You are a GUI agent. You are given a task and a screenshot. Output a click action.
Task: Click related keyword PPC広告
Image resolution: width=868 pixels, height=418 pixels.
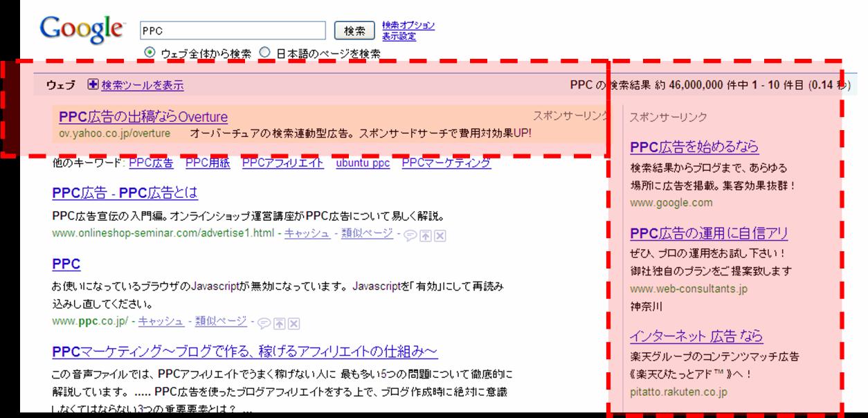(x=151, y=163)
